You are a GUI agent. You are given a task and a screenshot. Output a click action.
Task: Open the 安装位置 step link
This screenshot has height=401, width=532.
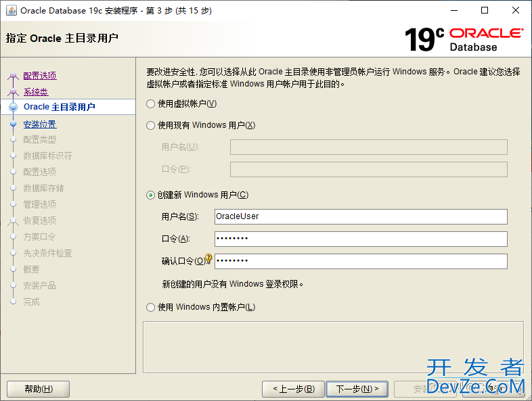point(40,124)
